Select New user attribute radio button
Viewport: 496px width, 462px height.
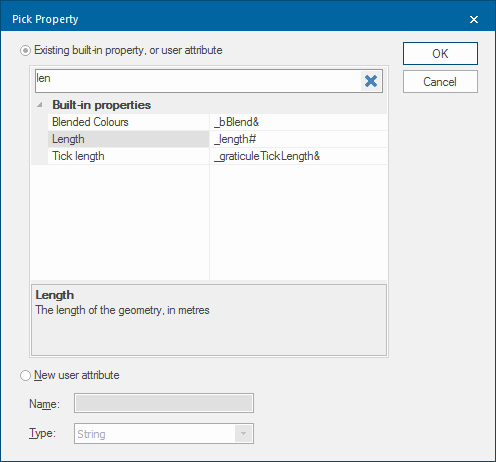pyautogui.click(x=25, y=375)
